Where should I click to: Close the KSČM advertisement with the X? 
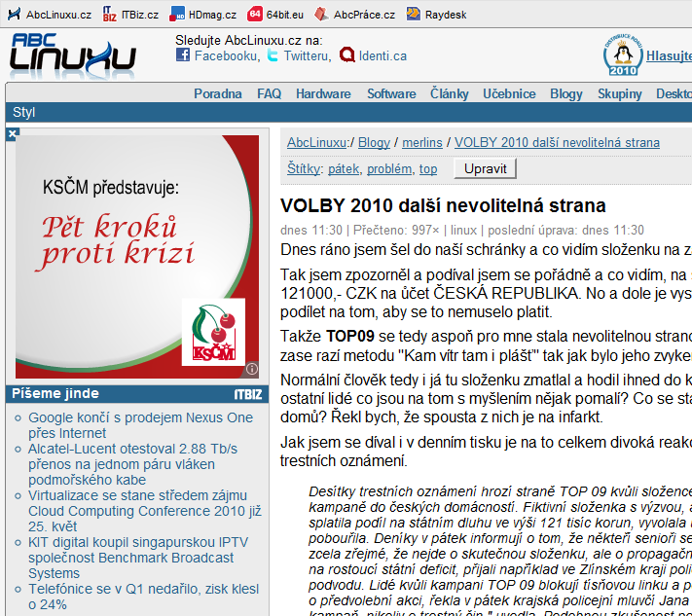(x=13, y=133)
